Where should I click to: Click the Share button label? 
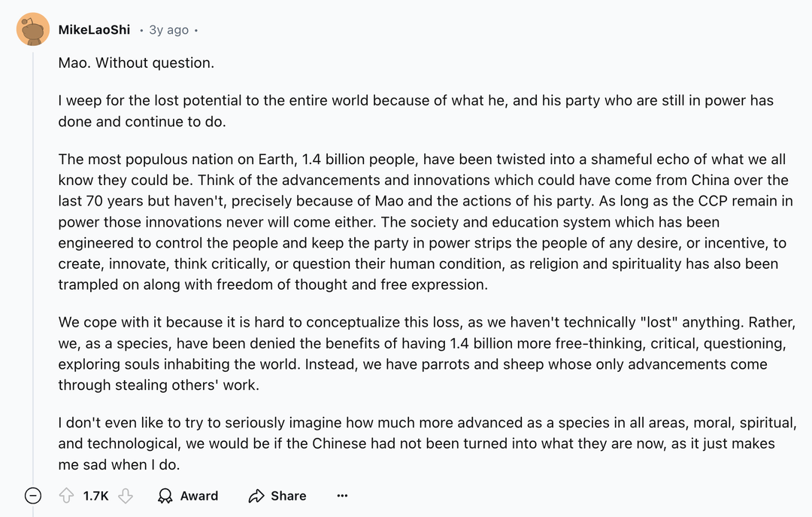[289, 496]
